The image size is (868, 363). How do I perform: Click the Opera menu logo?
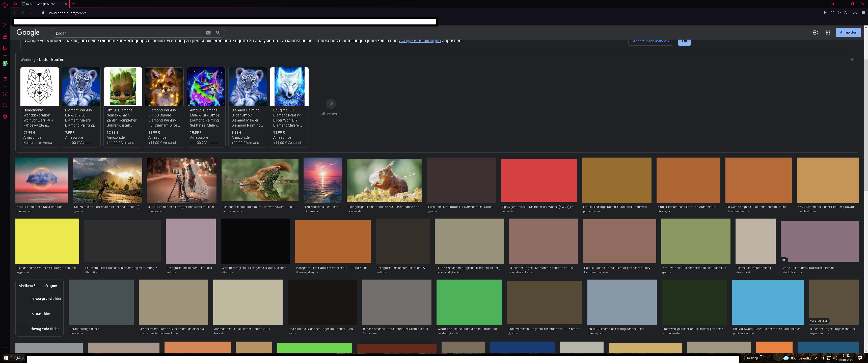5,5
